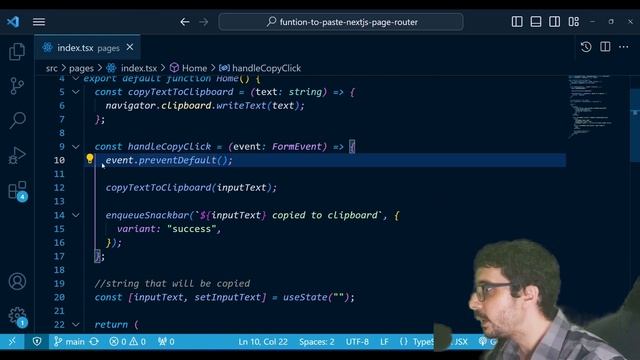Collapse the fold at line 9
640x360 pixels.
[76, 147]
